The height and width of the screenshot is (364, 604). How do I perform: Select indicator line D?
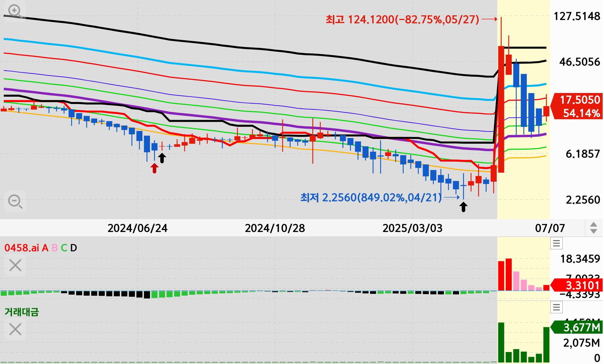(x=73, y=248)
